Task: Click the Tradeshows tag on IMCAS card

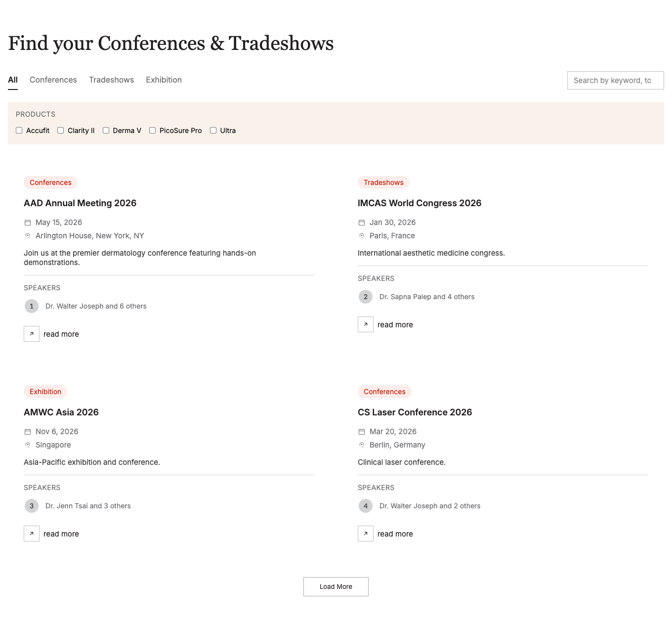Action: click(x=383, y=182)
